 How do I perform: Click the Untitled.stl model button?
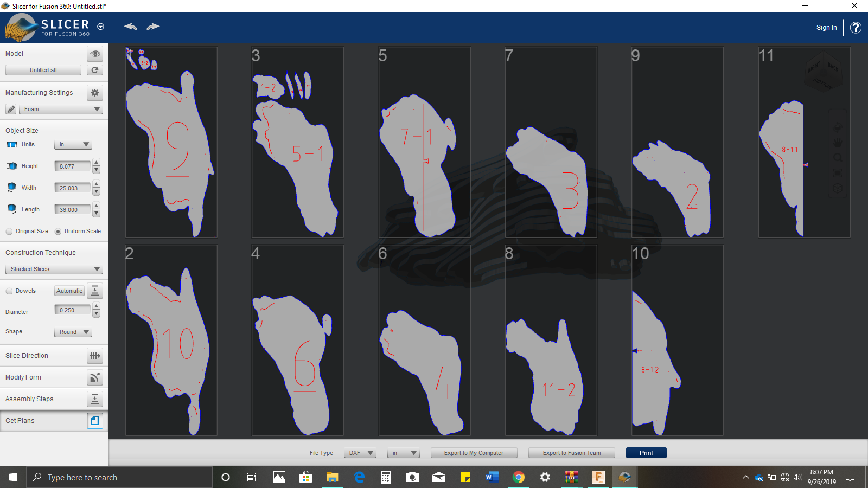(x=43, y=70)
